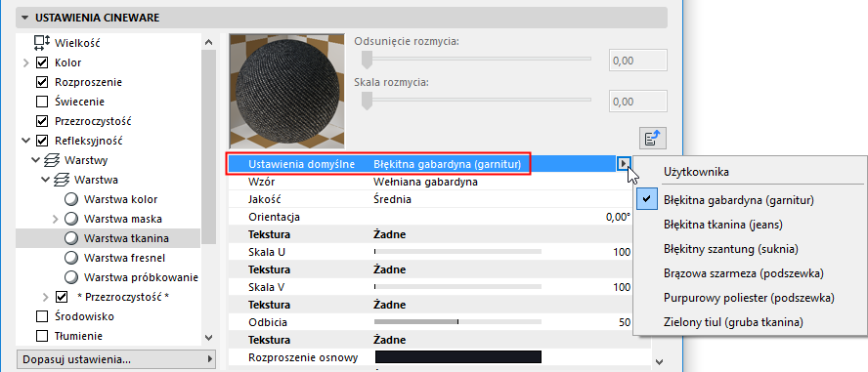Select the Warstwa próbkowanie tree row
Viewport: 868px width, 372px height.
click(108, 277)
